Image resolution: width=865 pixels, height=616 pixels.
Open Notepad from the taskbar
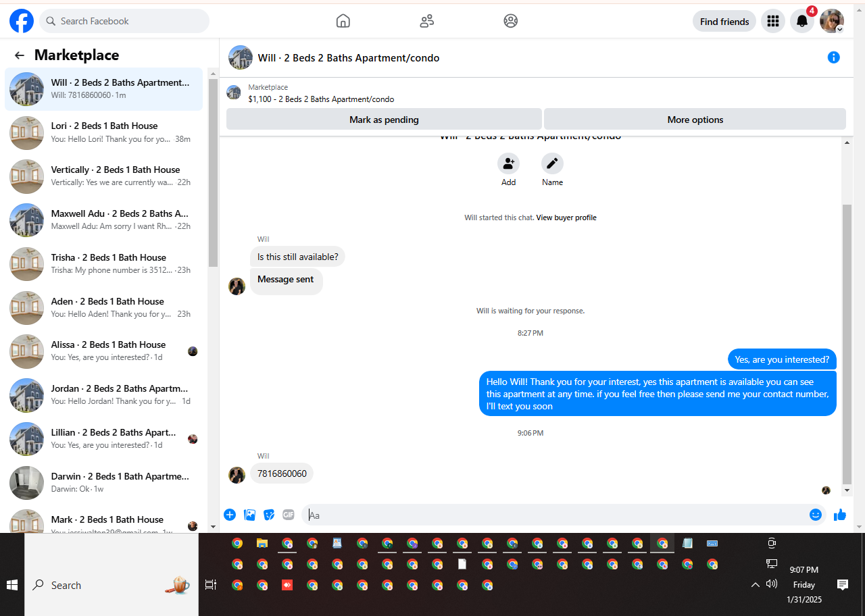[687, 543]
